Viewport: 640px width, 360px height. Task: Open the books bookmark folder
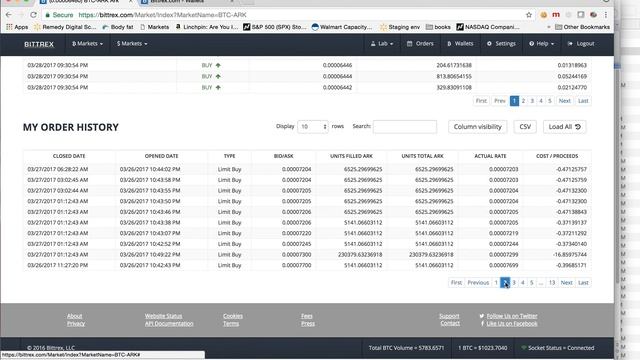click(x=438, y=27)
